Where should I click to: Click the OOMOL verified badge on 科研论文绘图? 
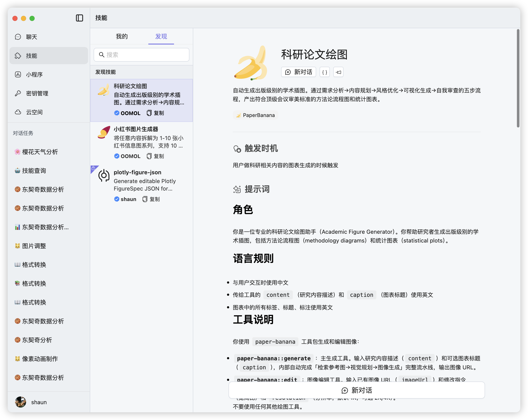click(117, 113)
